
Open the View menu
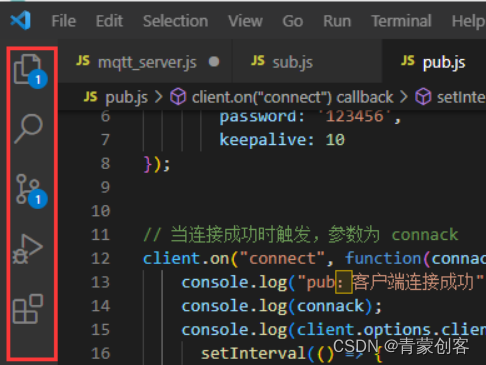(x=245, y=21)
